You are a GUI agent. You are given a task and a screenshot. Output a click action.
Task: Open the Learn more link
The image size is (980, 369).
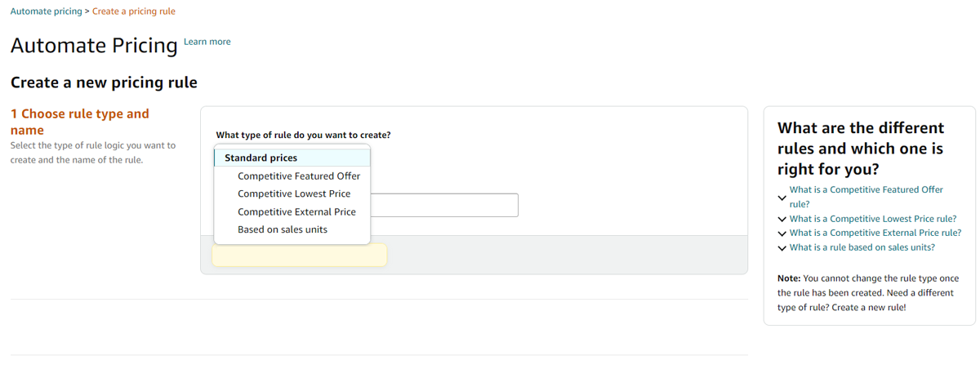click(x=207, y=42)
